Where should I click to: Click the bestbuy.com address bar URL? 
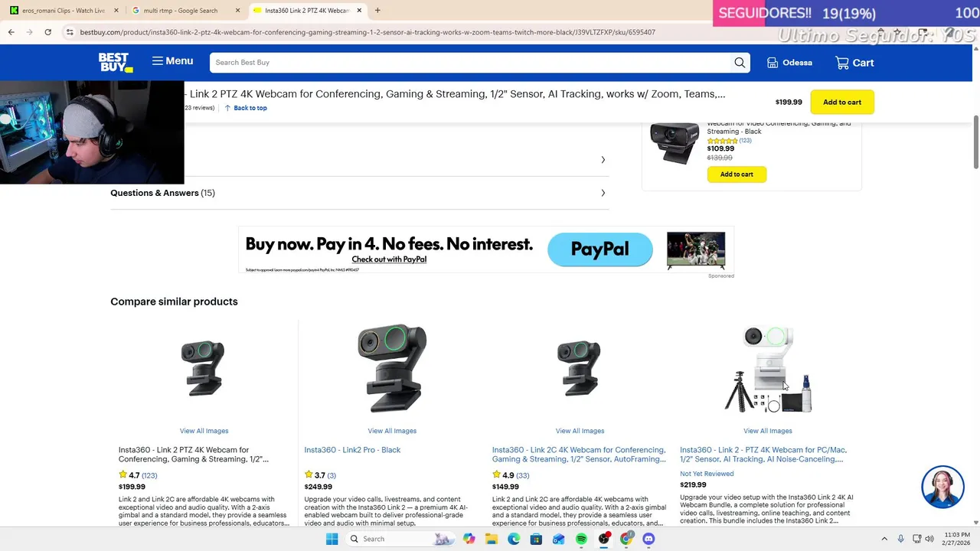[x=367, y=32]
